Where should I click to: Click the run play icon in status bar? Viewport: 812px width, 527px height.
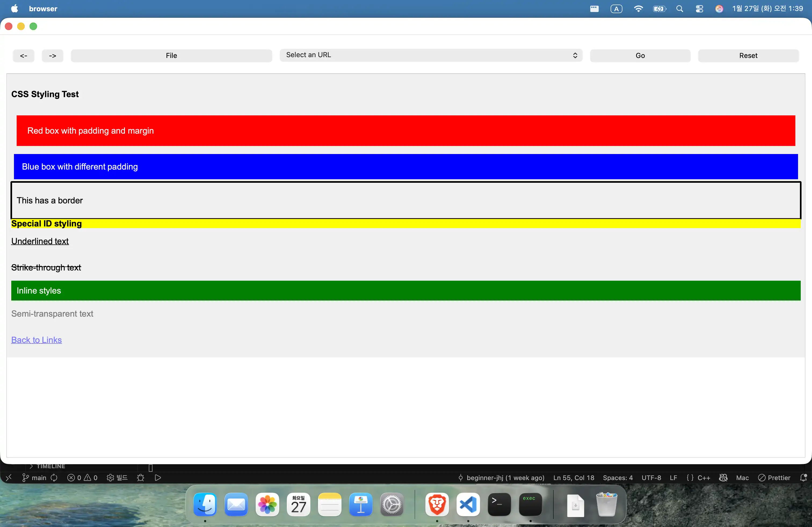point(158,478)
